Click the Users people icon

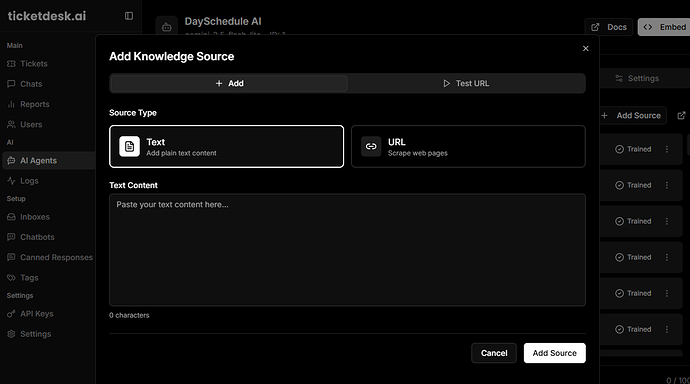(11, 124)
